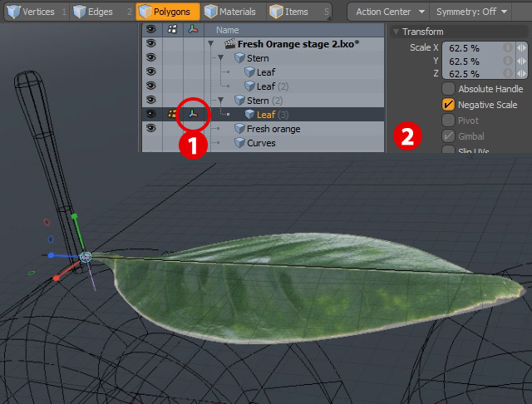
Task: Click the Scale X keyframe circle button
Action: [508, 48]
